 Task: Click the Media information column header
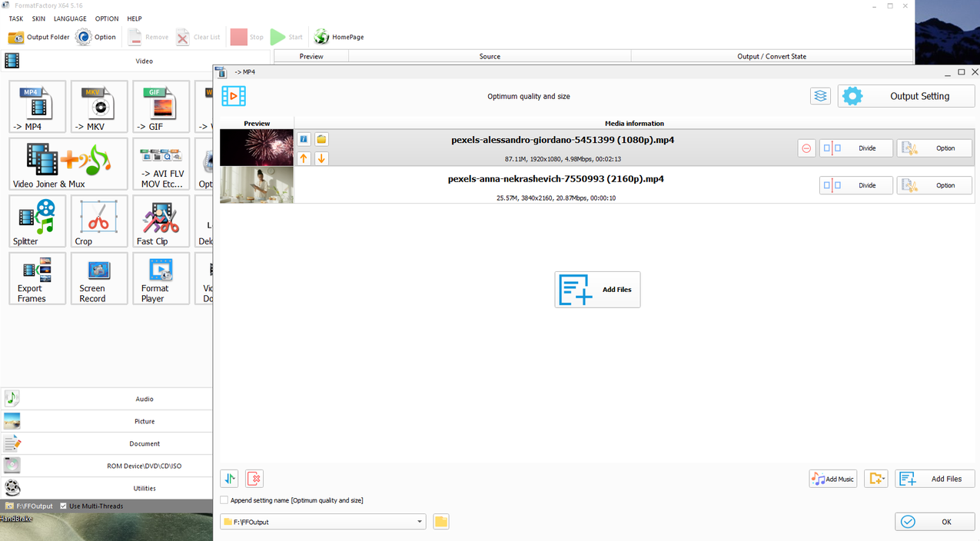tap(634, 123)
